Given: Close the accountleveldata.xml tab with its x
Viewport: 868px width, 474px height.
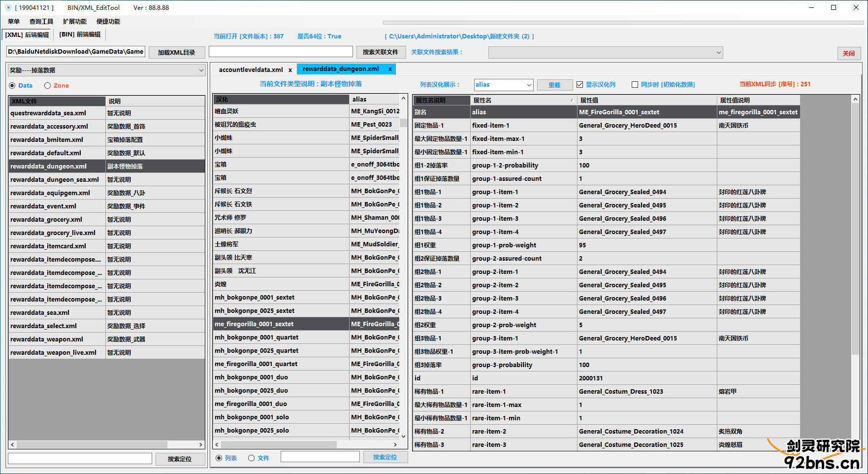Looking at the screenshot, I should tap(290, 70).
